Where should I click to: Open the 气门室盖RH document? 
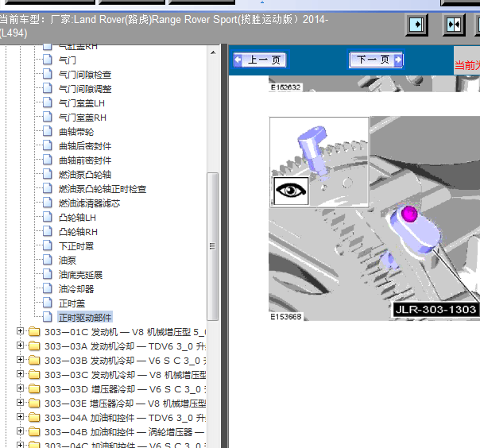coord(83,118)
